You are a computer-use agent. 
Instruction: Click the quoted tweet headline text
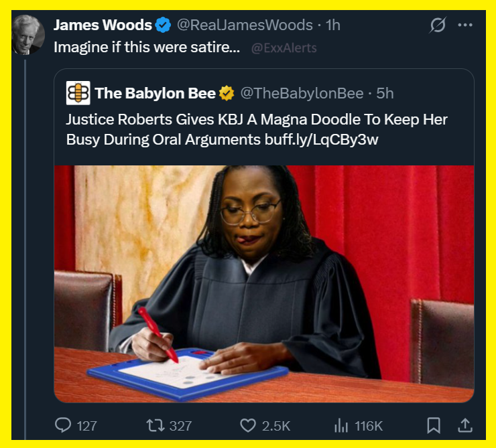[257, 129]
